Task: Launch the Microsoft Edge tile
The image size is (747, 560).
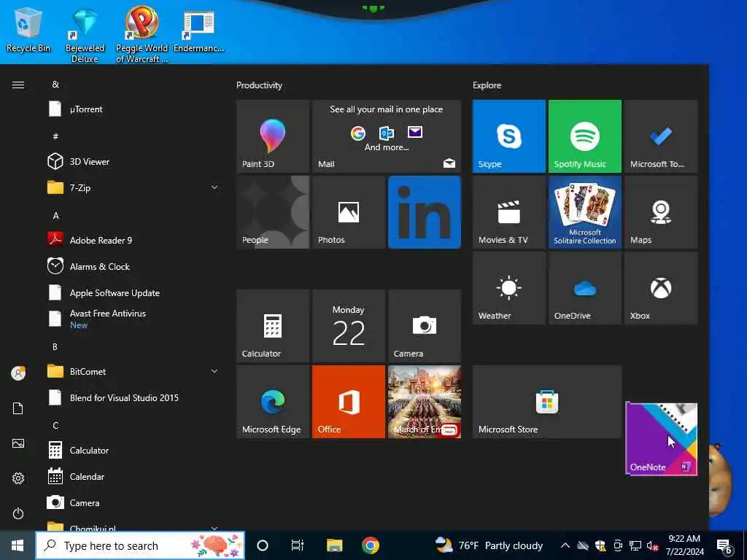Action: tap(273, 402)
